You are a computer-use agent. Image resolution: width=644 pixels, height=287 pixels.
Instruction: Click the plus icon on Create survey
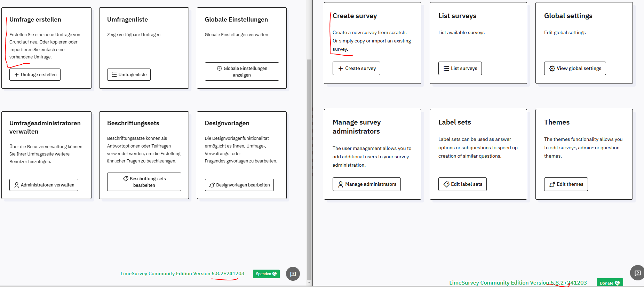tap(341, 69)
